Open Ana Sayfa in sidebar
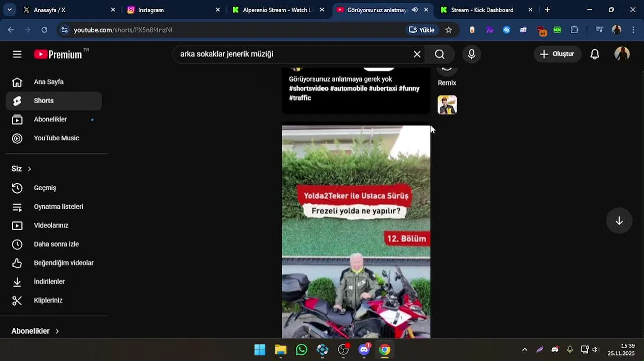Screen dimensions: 644x361 coord(54,82)
